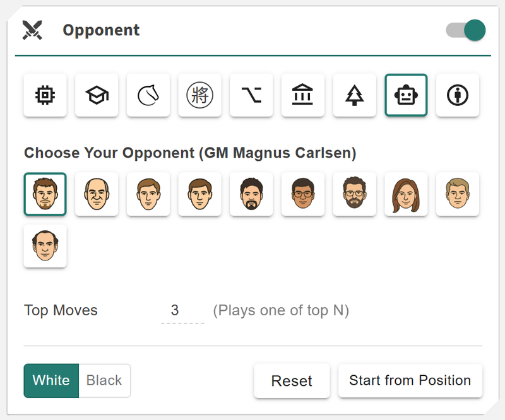This screenshot has height=420, width=505.
Task: Select the chip engine opponent icon
Action: (45, 95)
